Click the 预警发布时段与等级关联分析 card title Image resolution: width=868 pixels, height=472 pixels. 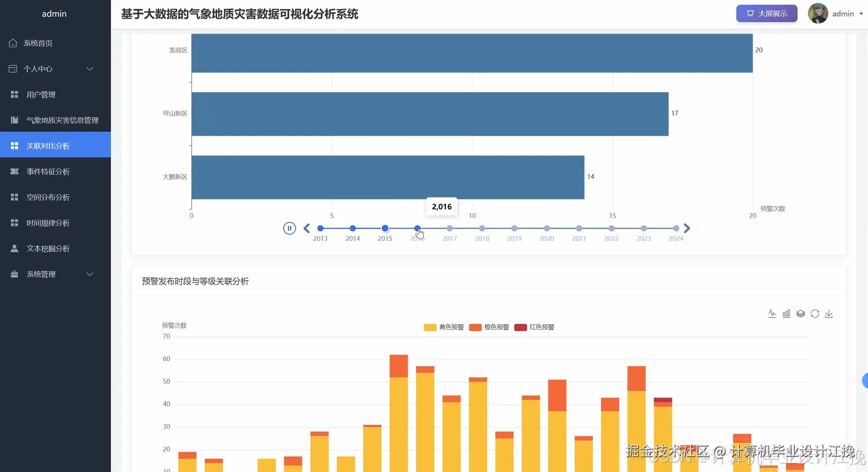point(195,281)
